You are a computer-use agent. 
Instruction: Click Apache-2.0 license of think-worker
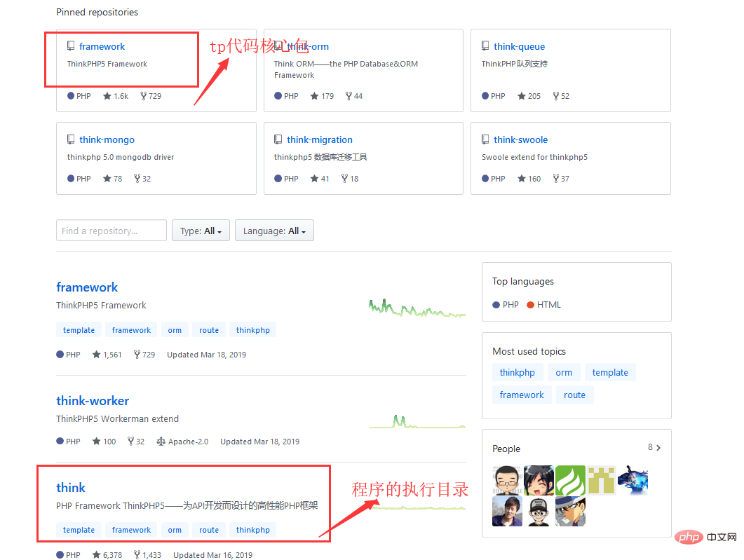[x=183, y=442]
